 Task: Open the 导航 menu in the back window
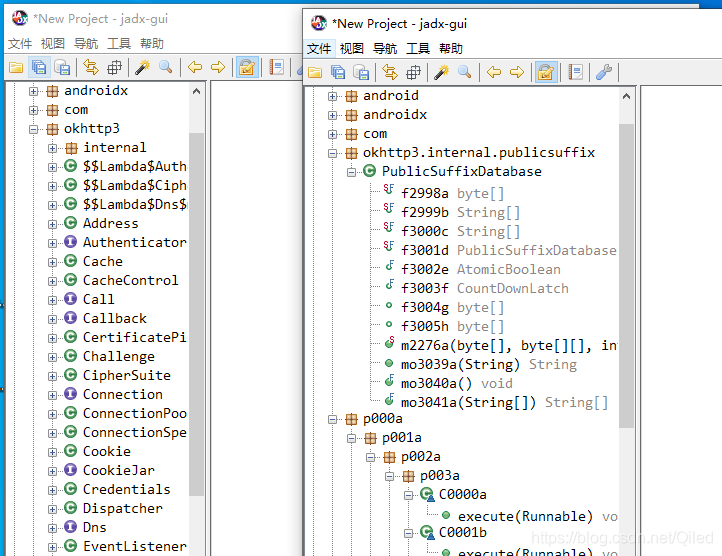click(86, 44)
